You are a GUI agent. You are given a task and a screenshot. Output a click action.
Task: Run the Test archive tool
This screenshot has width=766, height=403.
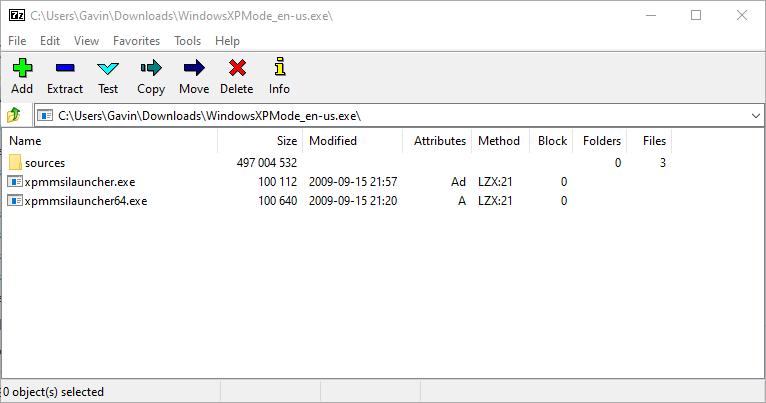tap(108, 68)
